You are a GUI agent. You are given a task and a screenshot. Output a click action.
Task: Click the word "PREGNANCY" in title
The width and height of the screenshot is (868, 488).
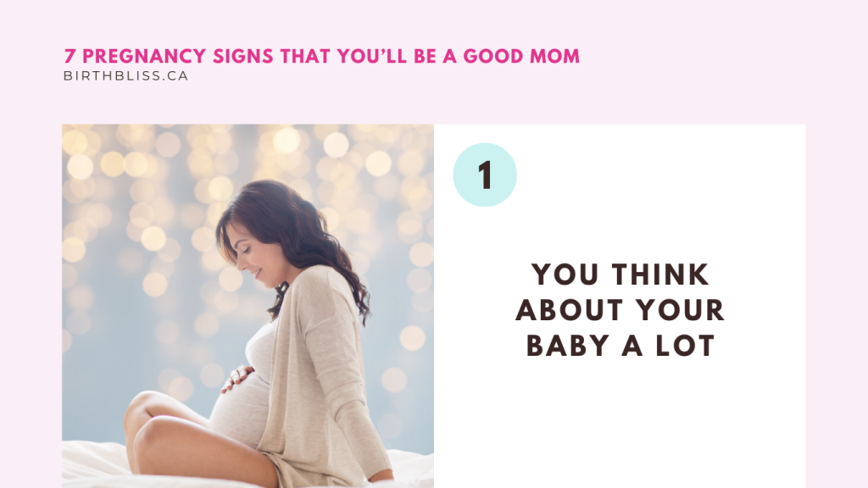(144, 57)
